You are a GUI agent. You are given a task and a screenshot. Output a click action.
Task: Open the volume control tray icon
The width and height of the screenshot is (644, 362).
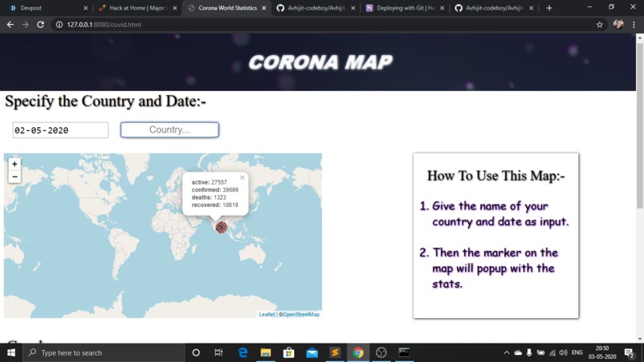coord(563,352)
